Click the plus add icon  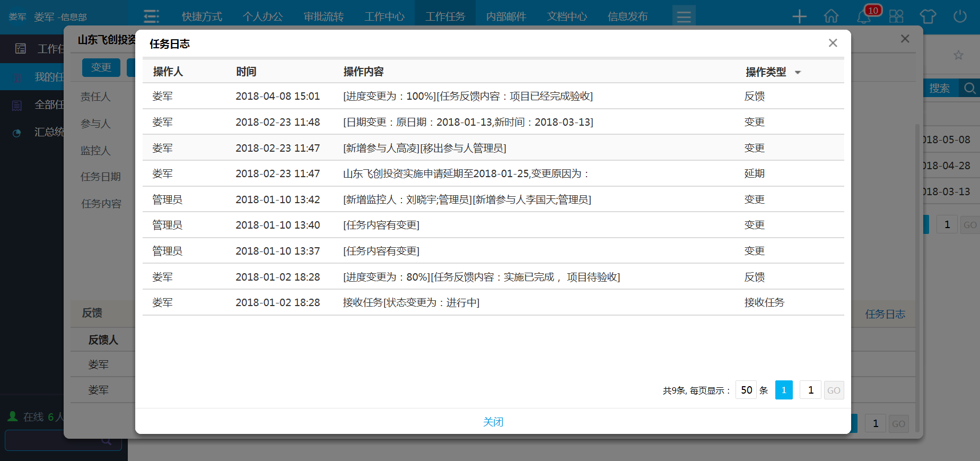pyautogui.click(x=799, y=16)
